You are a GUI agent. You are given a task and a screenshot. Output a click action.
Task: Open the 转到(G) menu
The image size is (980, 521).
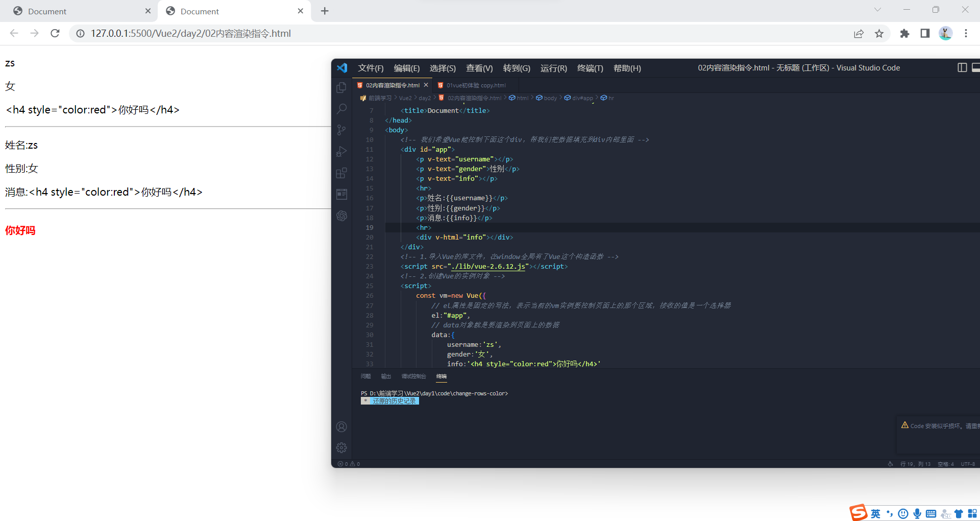(517, 68)
